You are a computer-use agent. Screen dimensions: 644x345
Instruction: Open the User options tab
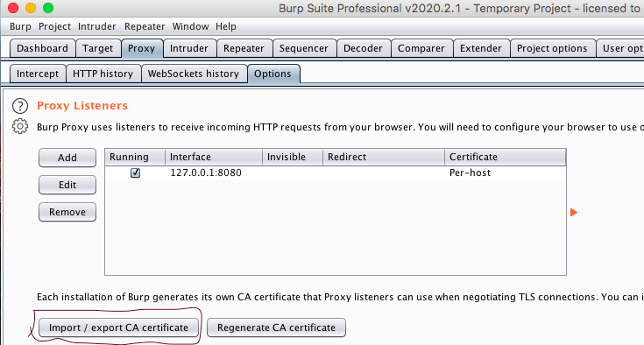620,48
